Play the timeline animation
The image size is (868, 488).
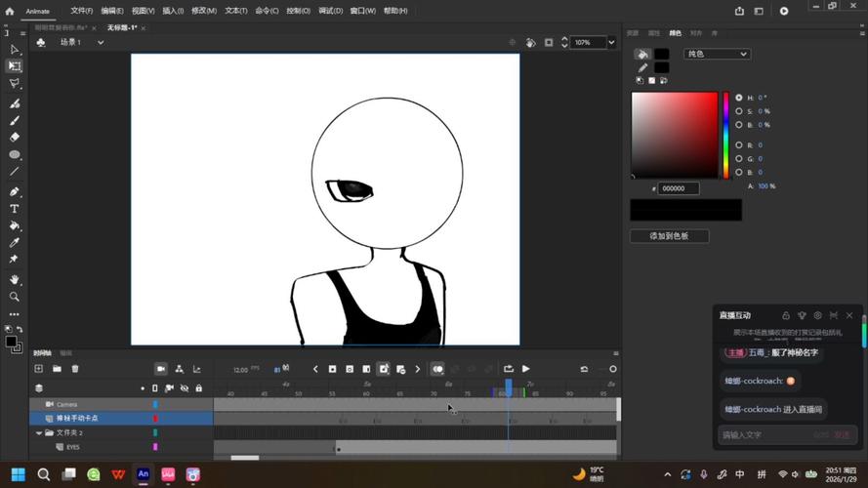click(x=526, y=369)
